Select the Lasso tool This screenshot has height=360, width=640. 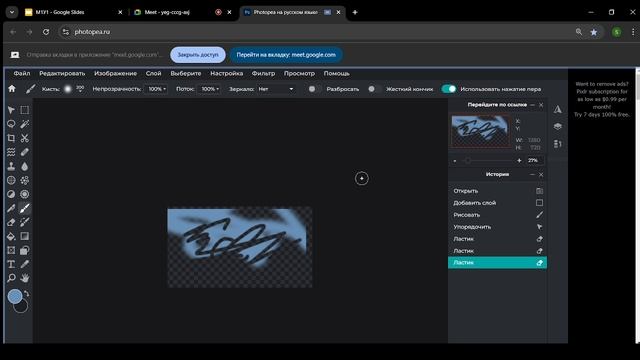click(x=11, y=124)
